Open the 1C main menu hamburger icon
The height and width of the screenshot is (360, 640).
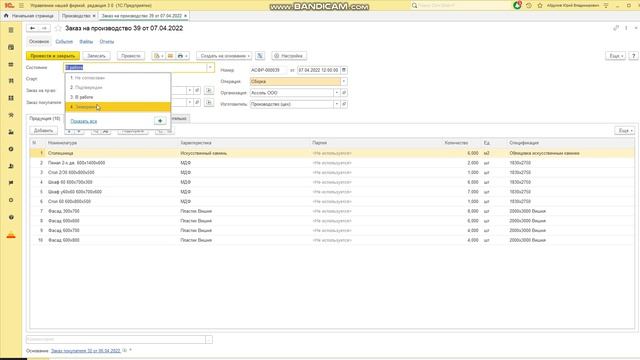[x=21, y=5]
